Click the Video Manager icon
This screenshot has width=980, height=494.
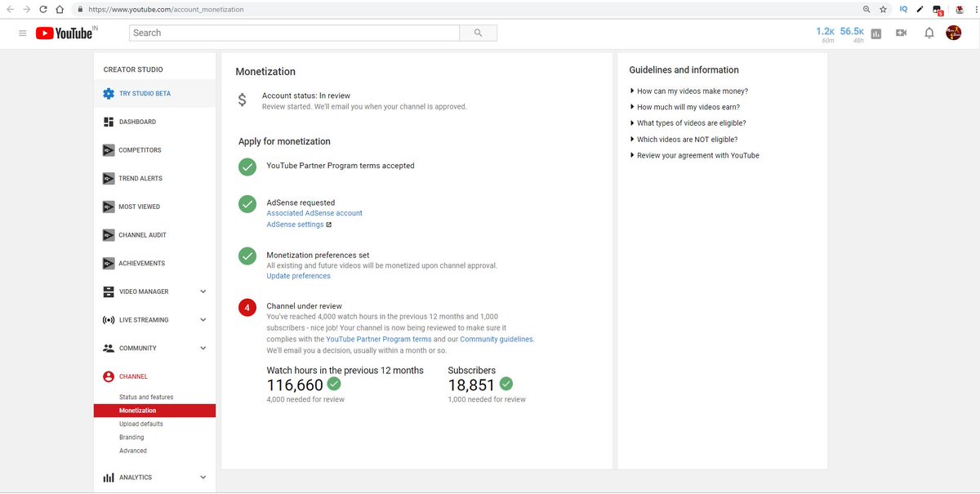click(109, 292)
